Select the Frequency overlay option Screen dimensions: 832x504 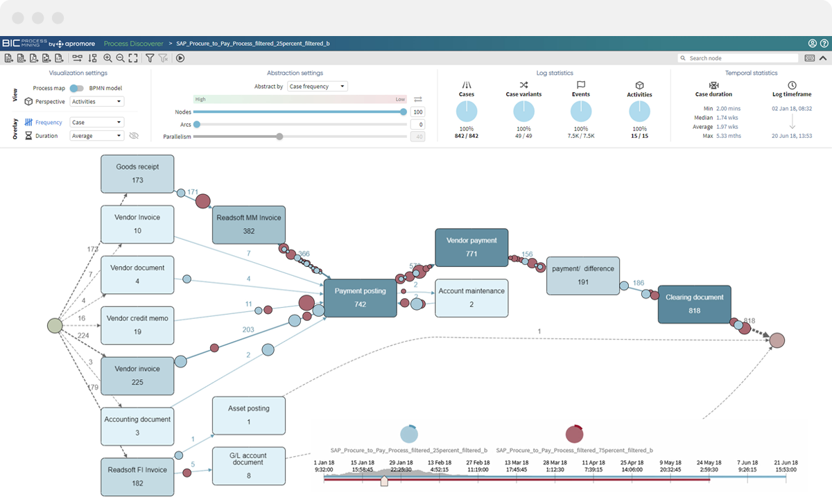pyautogui.click(x=49, y=123)
